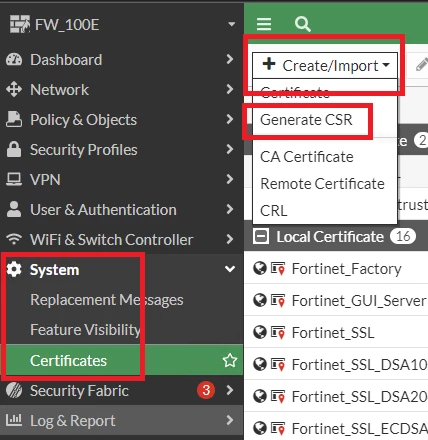Collapse the Local Certificate group
Image resolution: width=428 pixels, height=440 pixels.
(x=261, y=237)
